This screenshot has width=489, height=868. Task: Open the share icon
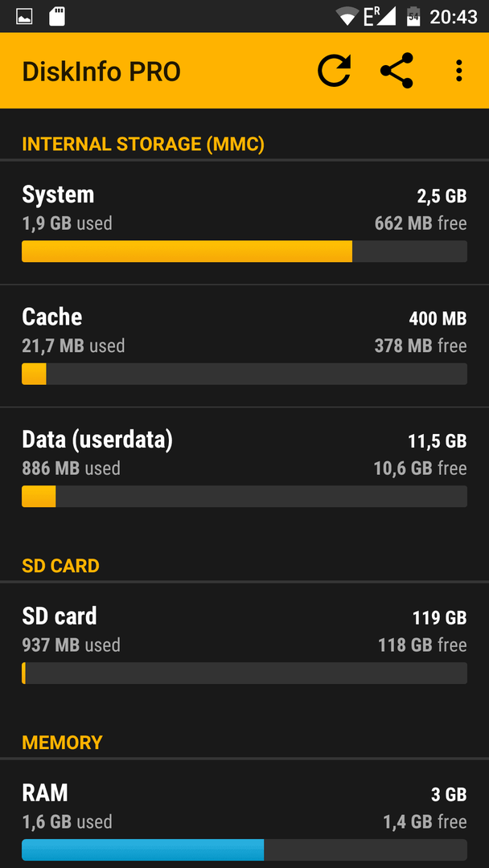[x=397, y=71]
